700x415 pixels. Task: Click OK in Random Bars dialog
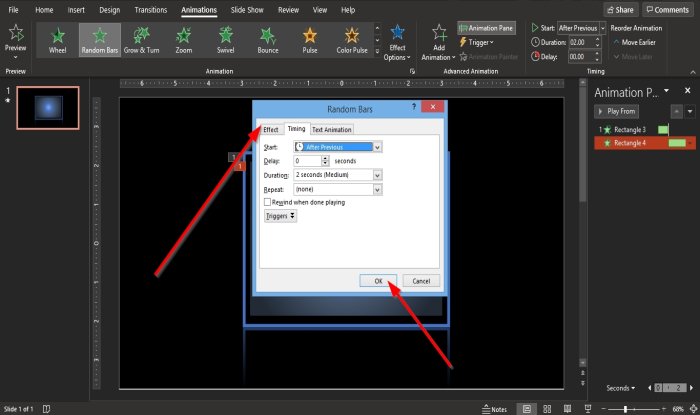point(378,281)
